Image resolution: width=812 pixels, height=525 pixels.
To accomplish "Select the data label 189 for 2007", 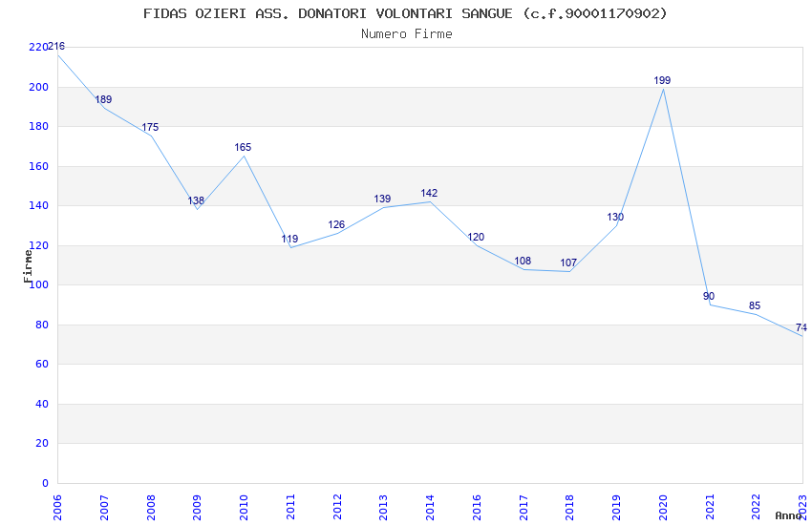I will coord(103,99).
